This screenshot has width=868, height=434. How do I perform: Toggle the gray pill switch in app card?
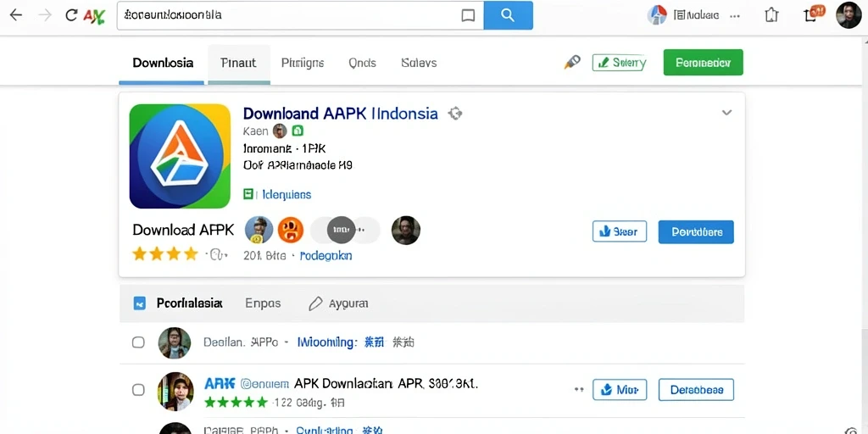coord(346,230)
